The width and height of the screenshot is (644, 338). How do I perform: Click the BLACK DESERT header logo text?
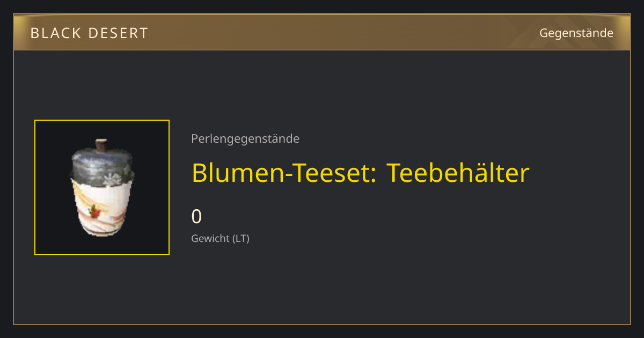89,33
